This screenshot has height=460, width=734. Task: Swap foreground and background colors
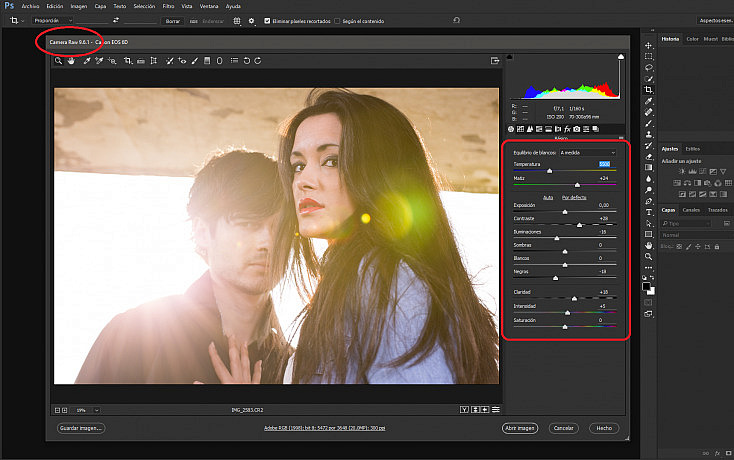[x=652, y=278]
